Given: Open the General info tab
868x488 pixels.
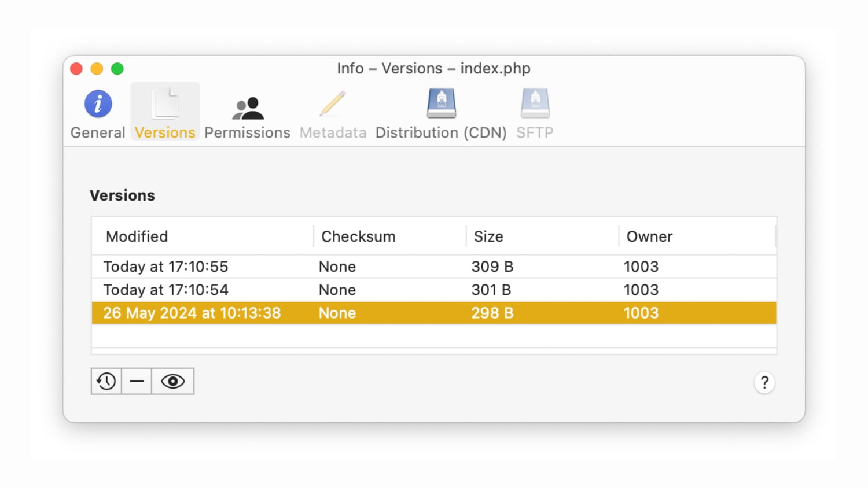Looking at the screenshot, I should (x=98, y=114).
